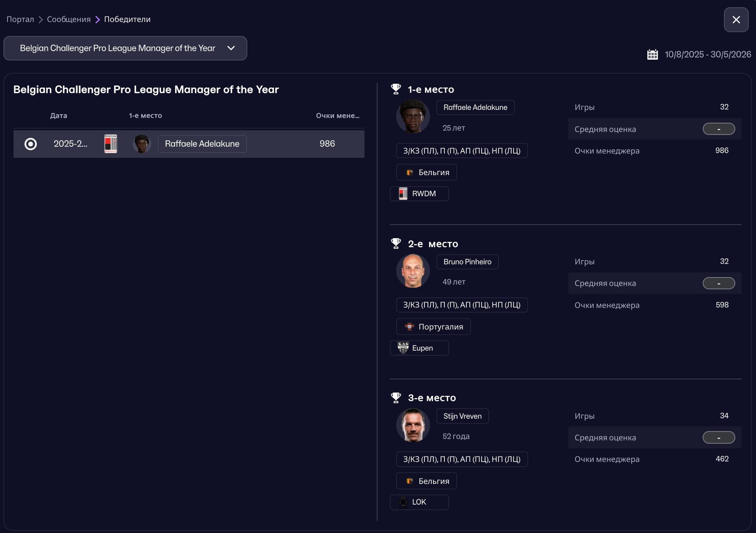The image size is (756, 533).
Task: Open Сообщения breadcrumb link
Action: pyautogui.click(x=68, y=19)
